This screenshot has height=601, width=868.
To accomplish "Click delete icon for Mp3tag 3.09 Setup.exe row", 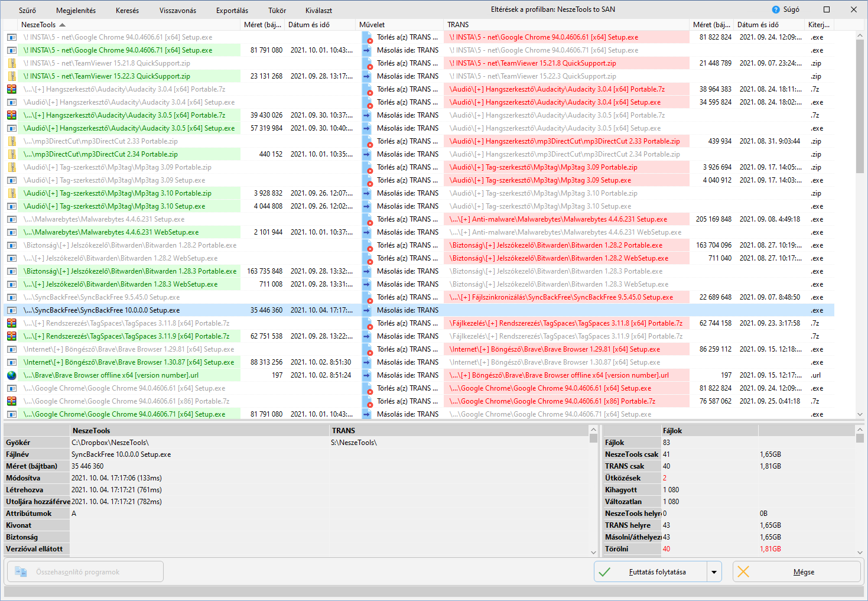I will (367, 180).
